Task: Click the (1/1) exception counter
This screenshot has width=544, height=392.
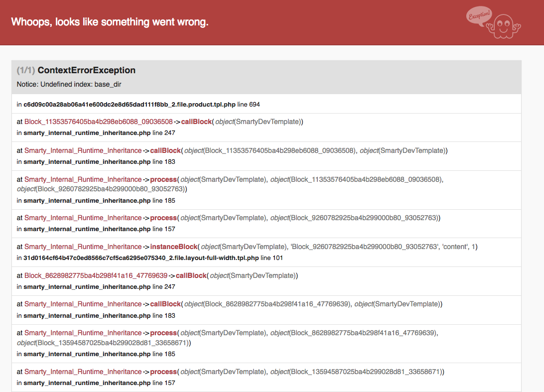Action: click(x=26, y=70)
